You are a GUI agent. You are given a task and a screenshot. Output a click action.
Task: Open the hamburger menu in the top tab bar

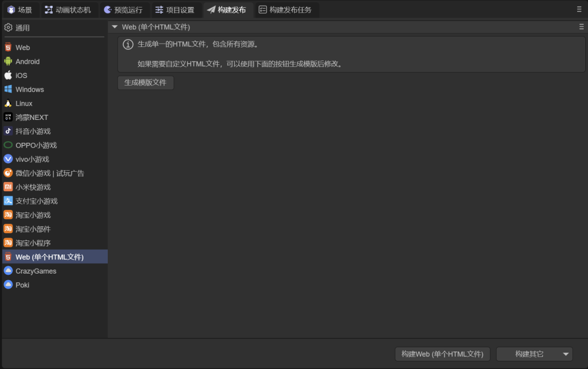point(579,9)
